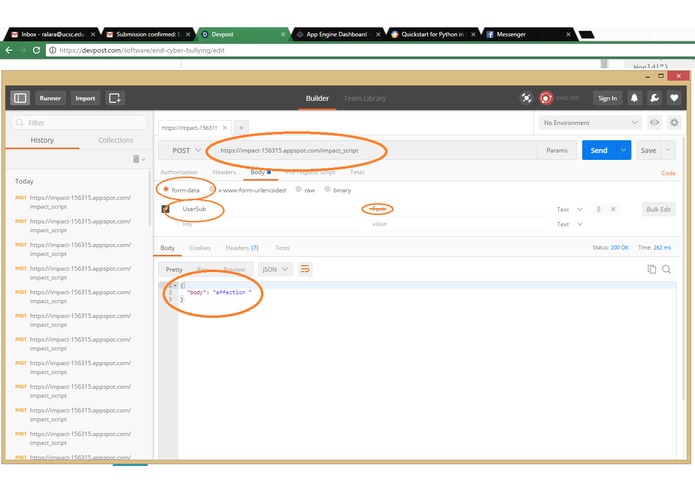Open Text type dropdown for UserSub row
This screenshot has height=494, width=695.
[570, 209]
